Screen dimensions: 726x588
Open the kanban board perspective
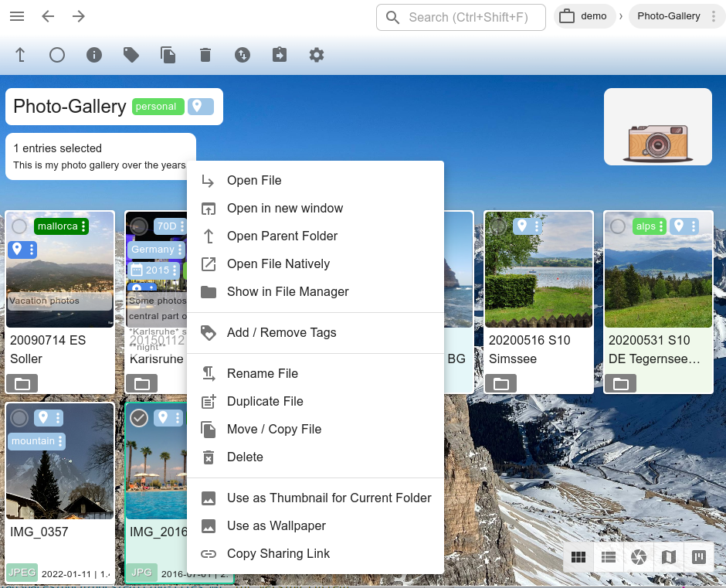(x=699, y=557)
